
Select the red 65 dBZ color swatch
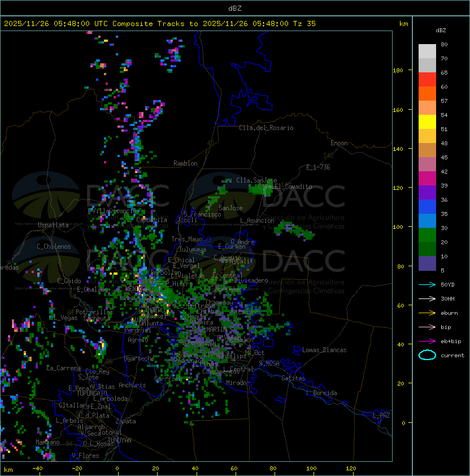point(427,79)
